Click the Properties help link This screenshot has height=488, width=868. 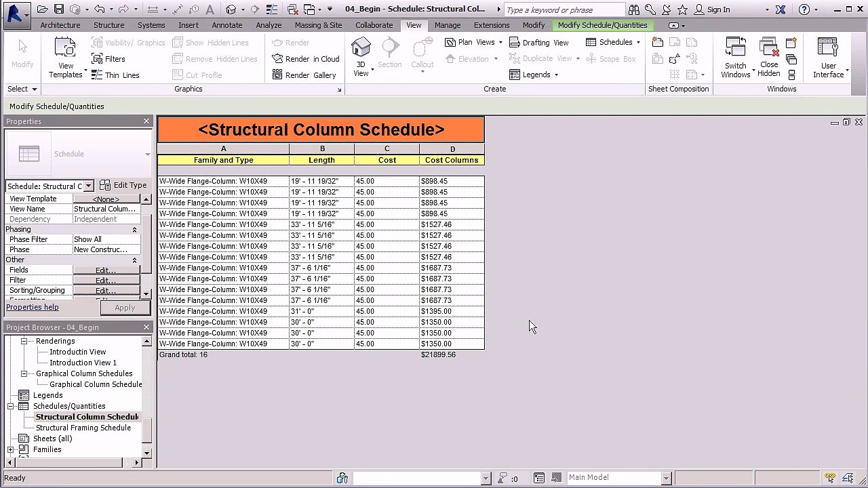(33, 307)
